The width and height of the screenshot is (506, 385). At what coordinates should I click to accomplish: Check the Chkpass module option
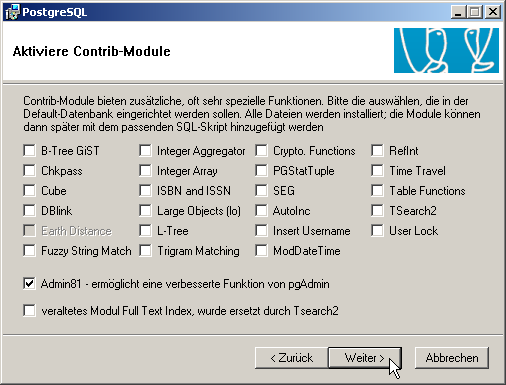[29, 171]
